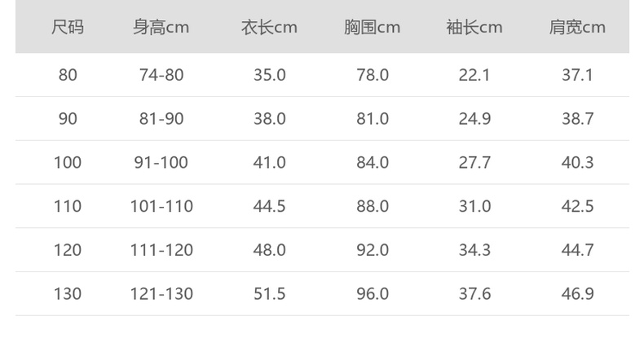
Task: Click the 101-110 height range cell
Action: click(161, 207)
